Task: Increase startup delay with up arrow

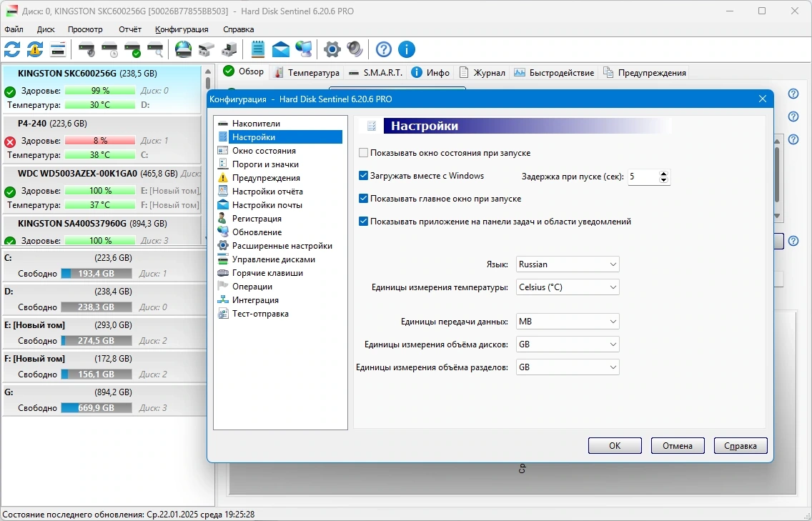Action: (664, 174)
